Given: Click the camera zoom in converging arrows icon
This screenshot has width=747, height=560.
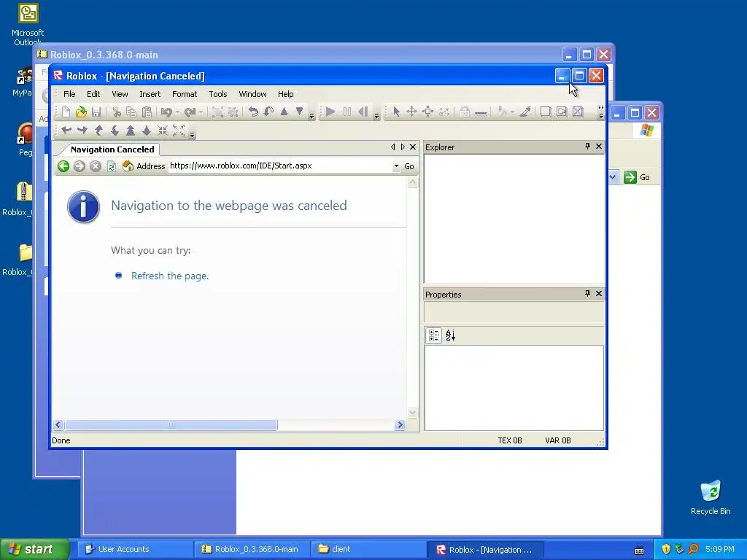Looking at the screenshot, I should pos(163,130).
